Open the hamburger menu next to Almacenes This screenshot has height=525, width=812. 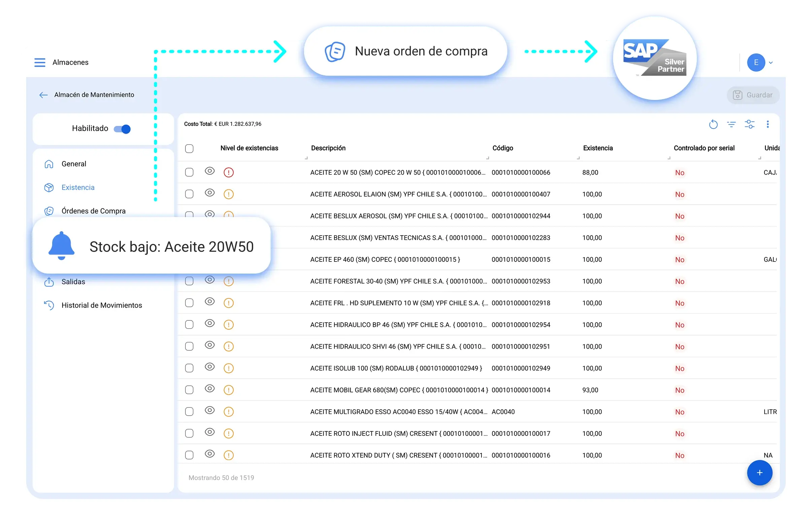point(40,62)
